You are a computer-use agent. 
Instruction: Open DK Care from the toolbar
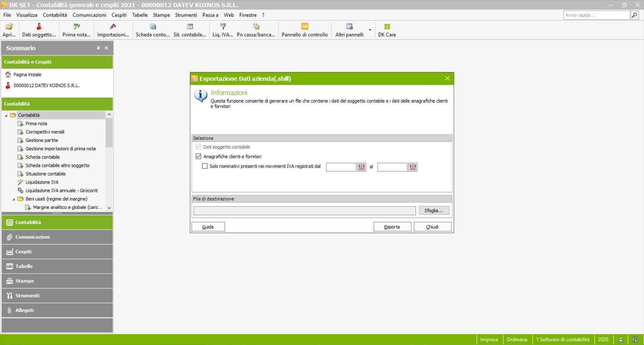tap(387, 30)
